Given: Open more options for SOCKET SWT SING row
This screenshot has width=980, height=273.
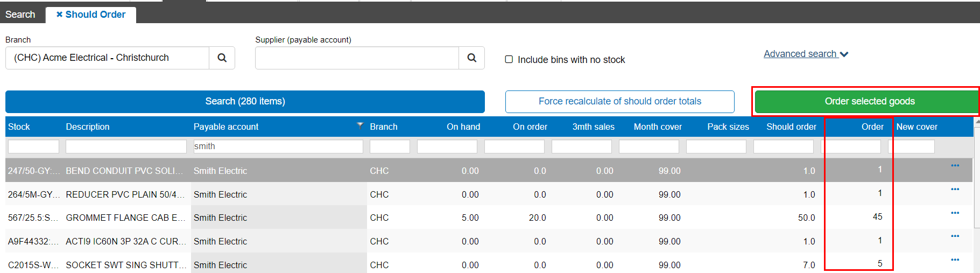Looking at the screenshot, I should click(x=955, y=260).
